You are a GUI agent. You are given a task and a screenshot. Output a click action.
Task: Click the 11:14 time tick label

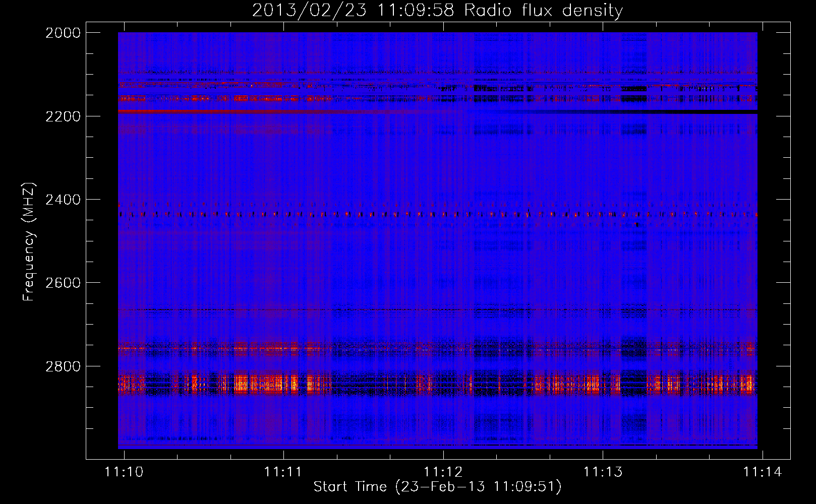coord(763,472)
